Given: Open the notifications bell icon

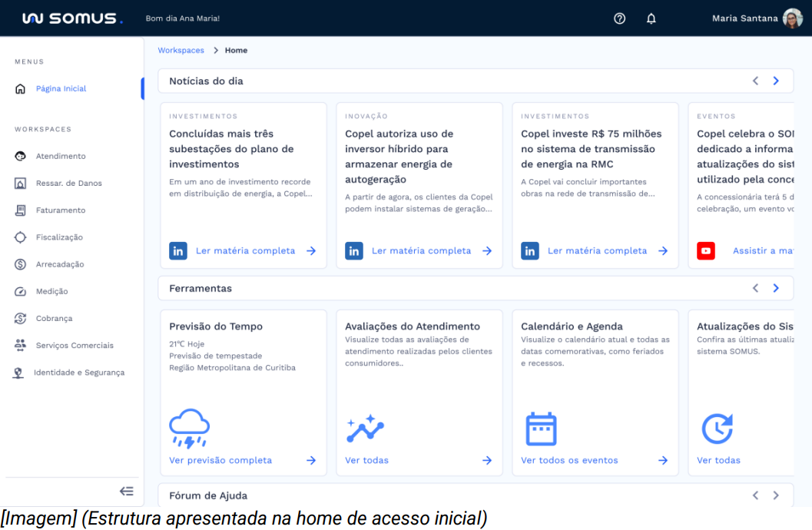Looking at the screenshot, I should 651,18.
